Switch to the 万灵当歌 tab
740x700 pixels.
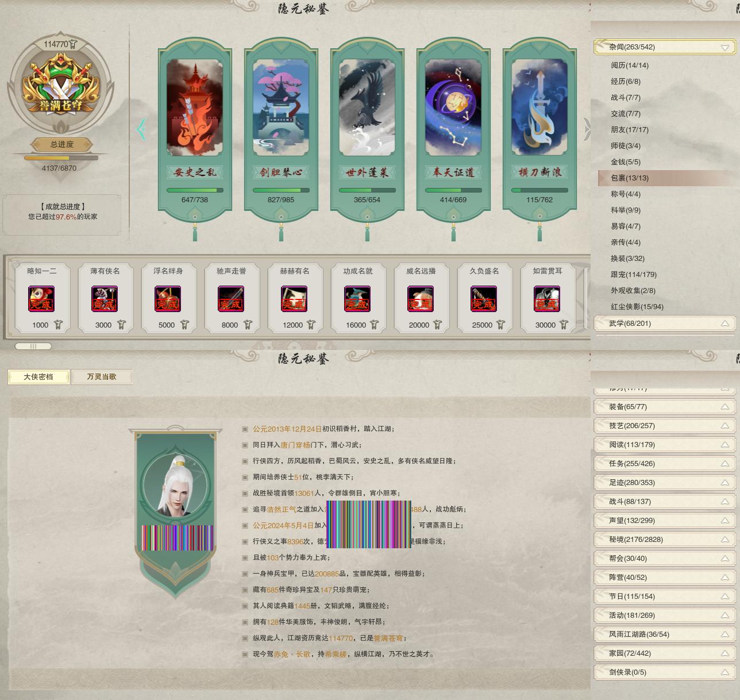coord(102,377)
